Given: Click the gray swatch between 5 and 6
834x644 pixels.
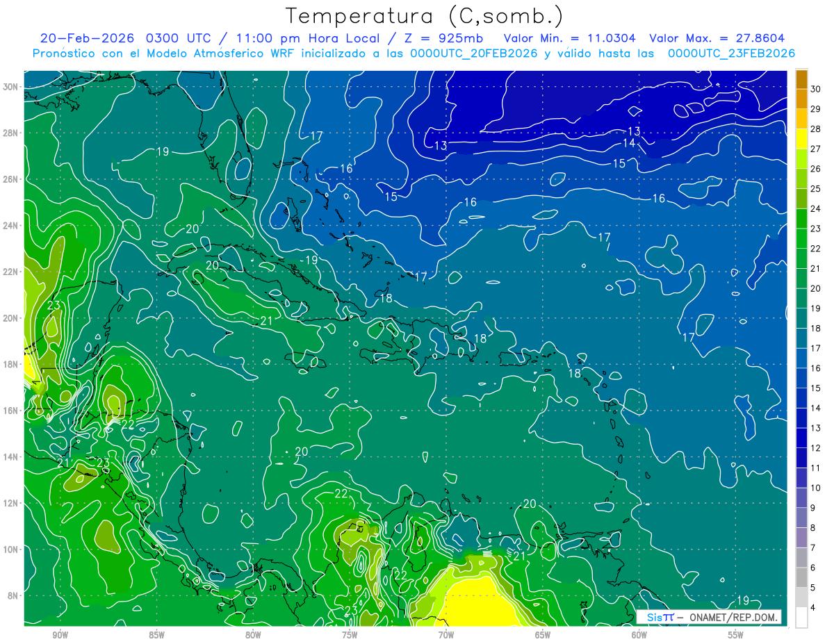Looking at the screenshot, I should coord(801,577).
